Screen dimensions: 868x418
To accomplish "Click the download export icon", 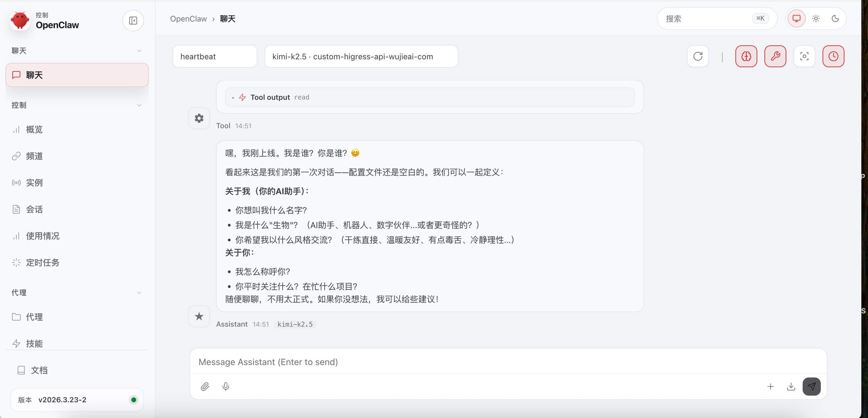I will coord(791,386).
